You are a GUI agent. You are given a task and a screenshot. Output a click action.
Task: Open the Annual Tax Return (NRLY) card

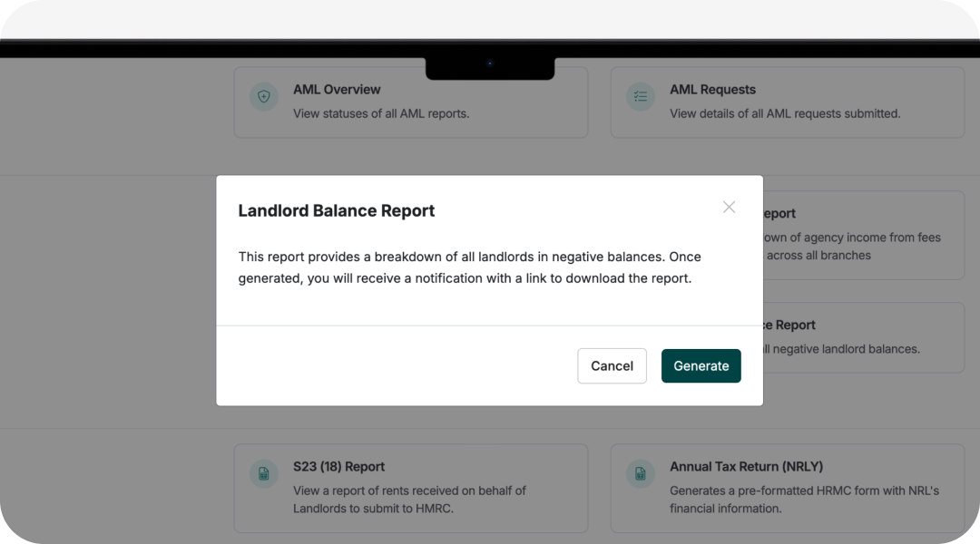787,488
